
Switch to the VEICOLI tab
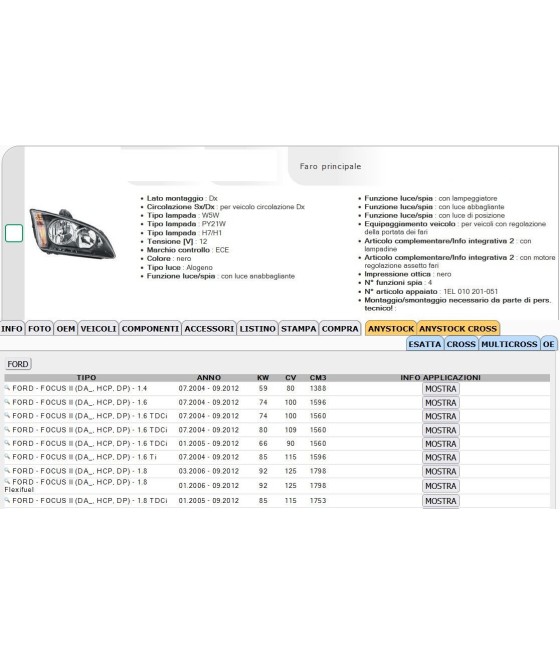click(98, 329)
